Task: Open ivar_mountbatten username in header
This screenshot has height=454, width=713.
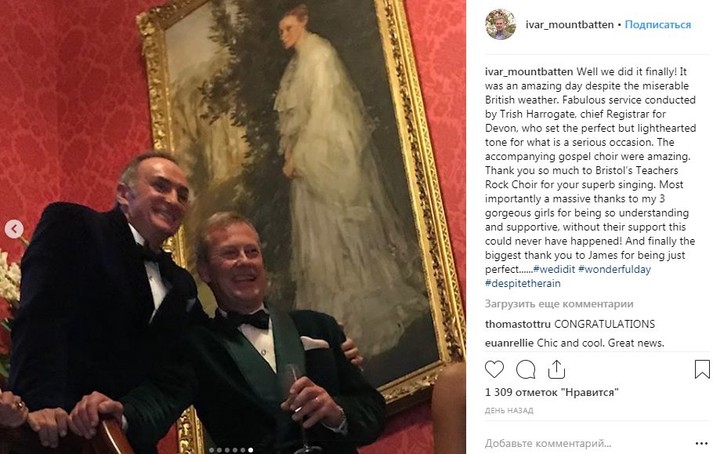Action: (x=569, y=25)
